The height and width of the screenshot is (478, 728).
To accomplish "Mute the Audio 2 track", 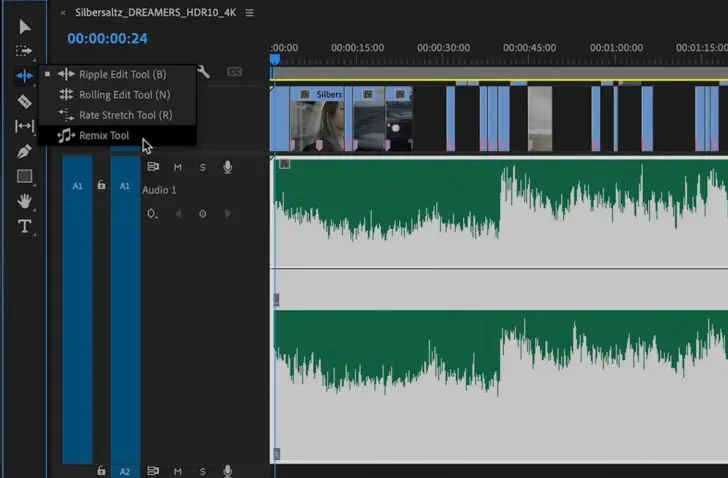I will click(178, 472).
